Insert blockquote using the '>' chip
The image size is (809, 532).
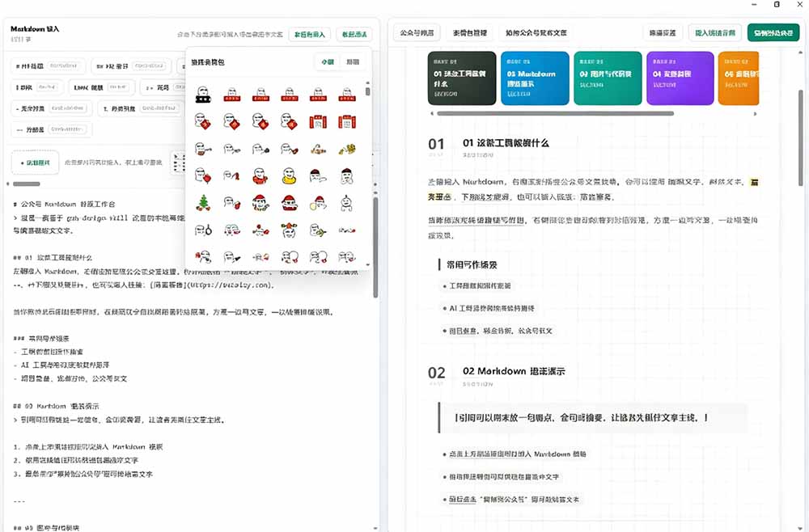(x=163, y=87)
